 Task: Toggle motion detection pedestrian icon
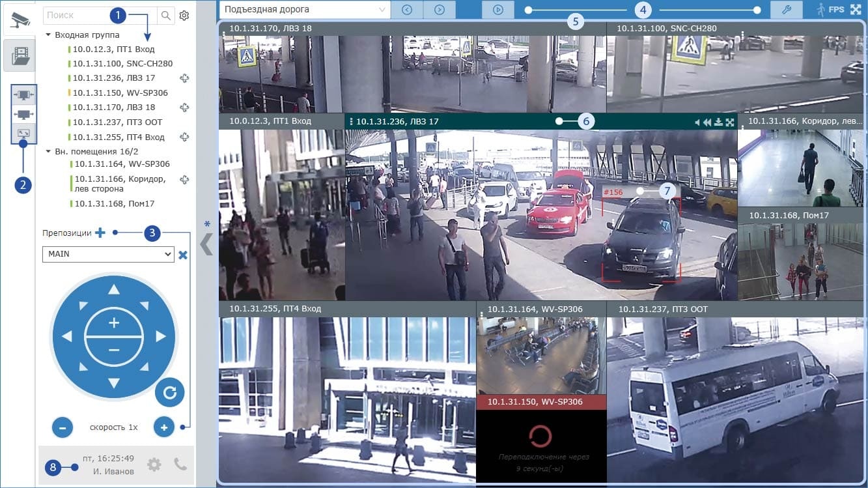[x=822, y=10]
